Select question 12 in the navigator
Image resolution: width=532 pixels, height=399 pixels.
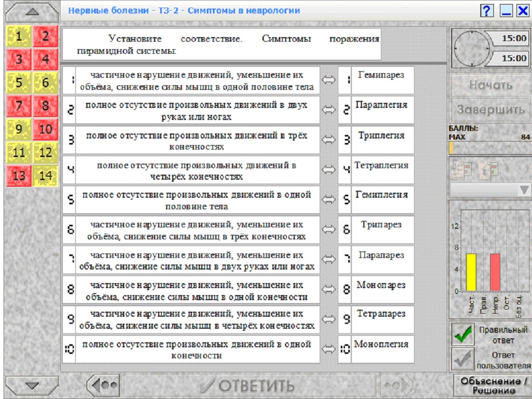tap(46, 152)
